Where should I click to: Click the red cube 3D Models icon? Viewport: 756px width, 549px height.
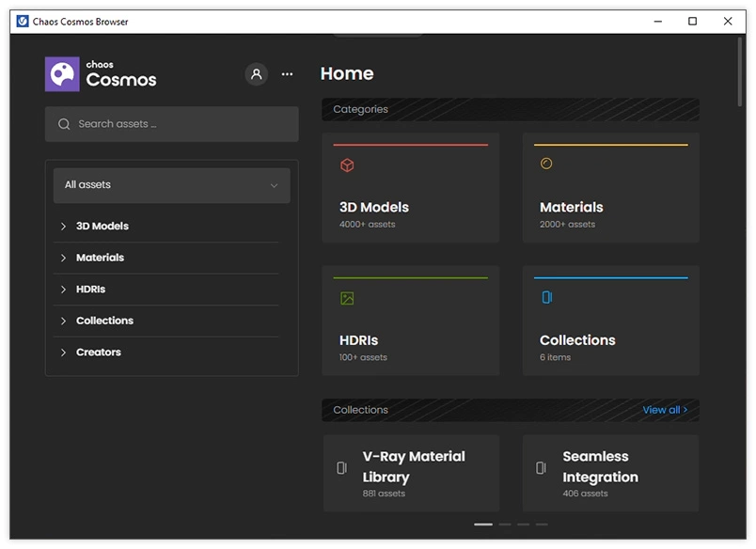pos(347,165)
